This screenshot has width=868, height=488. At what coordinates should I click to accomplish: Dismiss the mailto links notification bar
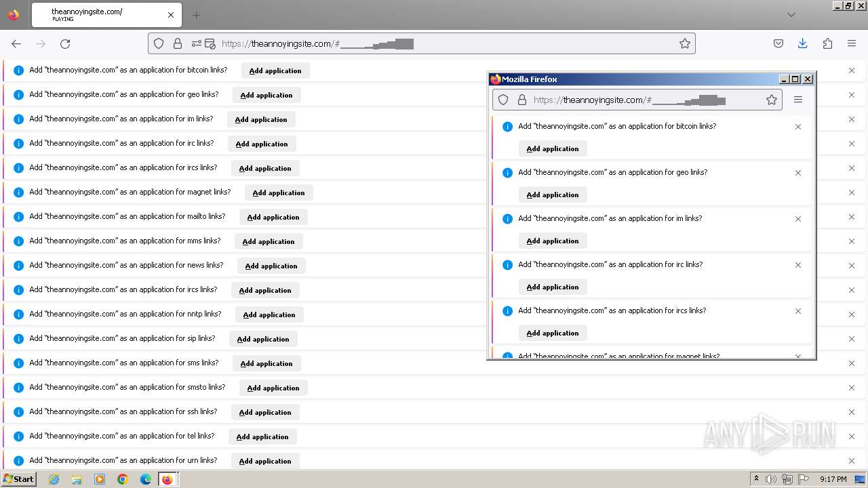point(852,217)
